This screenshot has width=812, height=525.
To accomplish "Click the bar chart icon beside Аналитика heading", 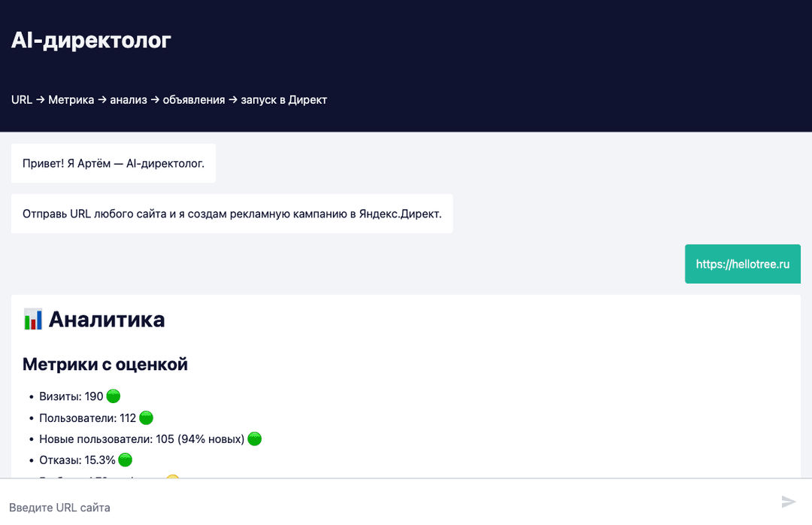I will pyautogui.click(x=32, y=319).
